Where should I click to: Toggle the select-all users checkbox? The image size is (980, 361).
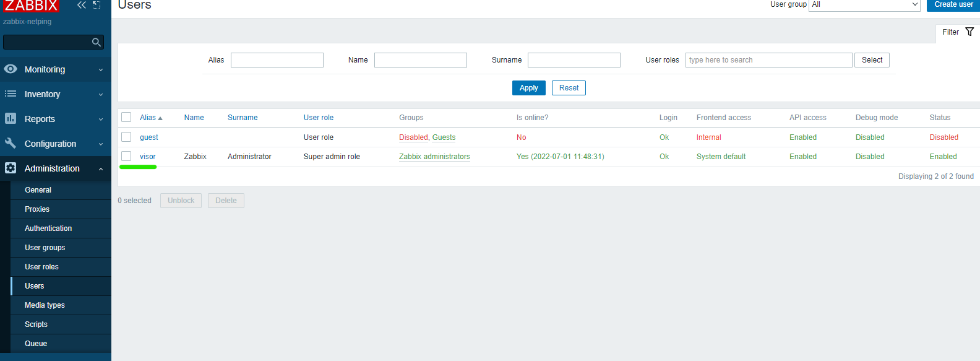pyautogui.click(x=126, y=117)
